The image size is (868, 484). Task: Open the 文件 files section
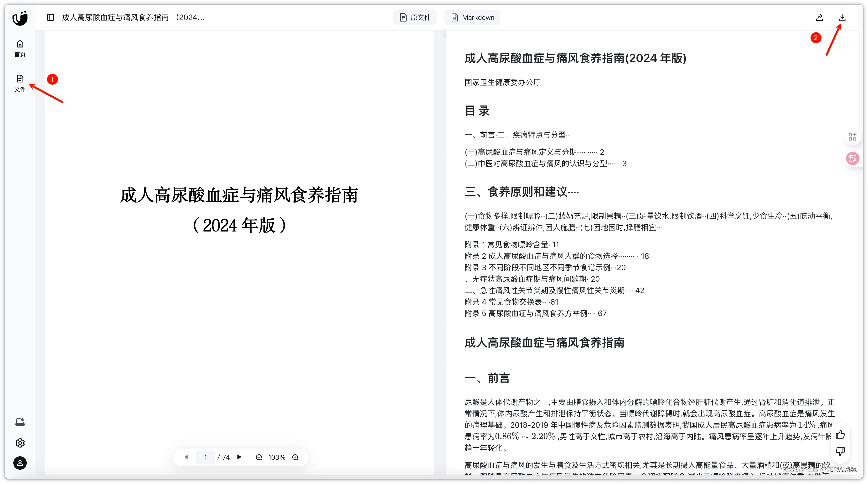tap(20, 83)
